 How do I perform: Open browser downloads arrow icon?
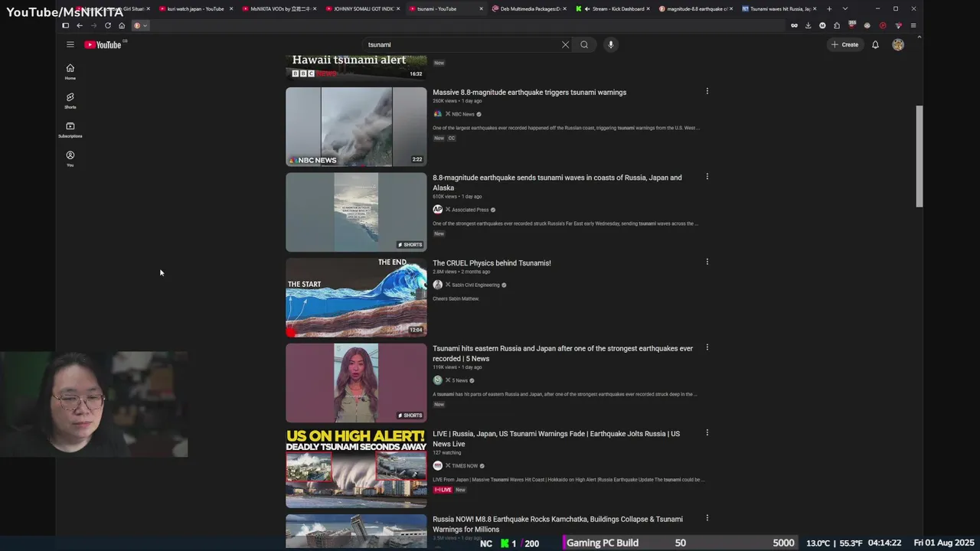pyautogui.click(x=808, y=25)
